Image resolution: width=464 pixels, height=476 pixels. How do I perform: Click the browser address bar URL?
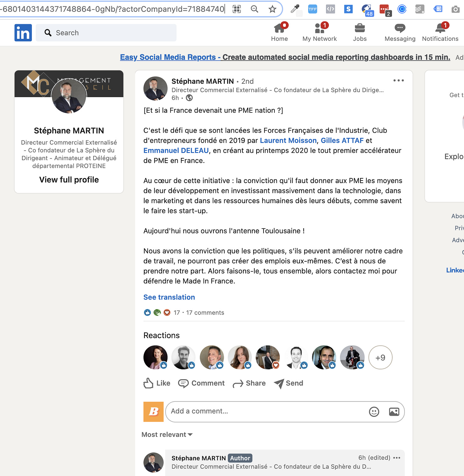pyautogui.click(x=112, y=9)
